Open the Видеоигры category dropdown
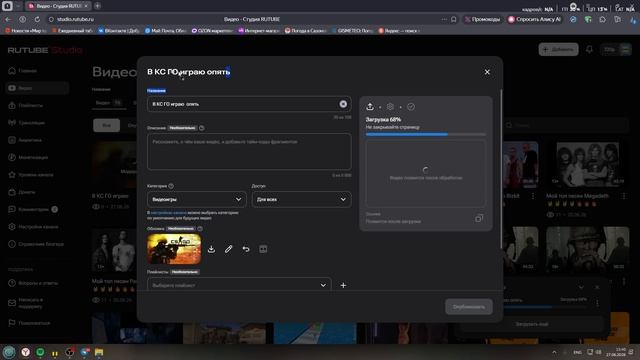Viewport: 640px width, 360px height. pos(196,200)
